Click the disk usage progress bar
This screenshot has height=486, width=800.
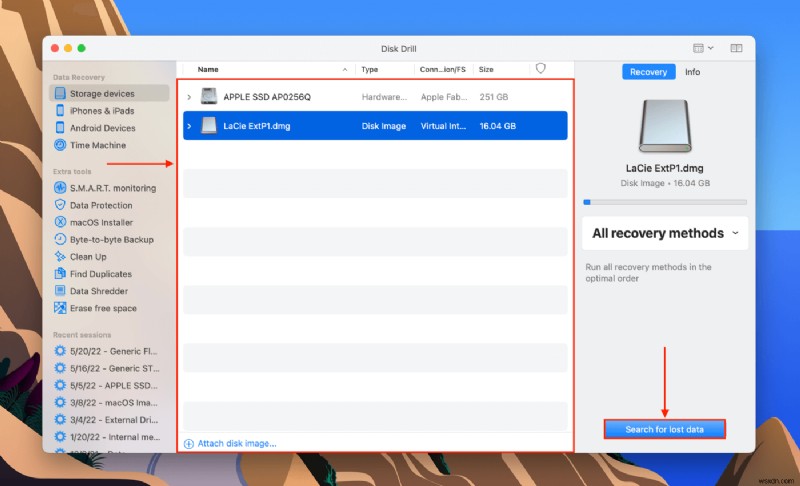click(665, 202)
